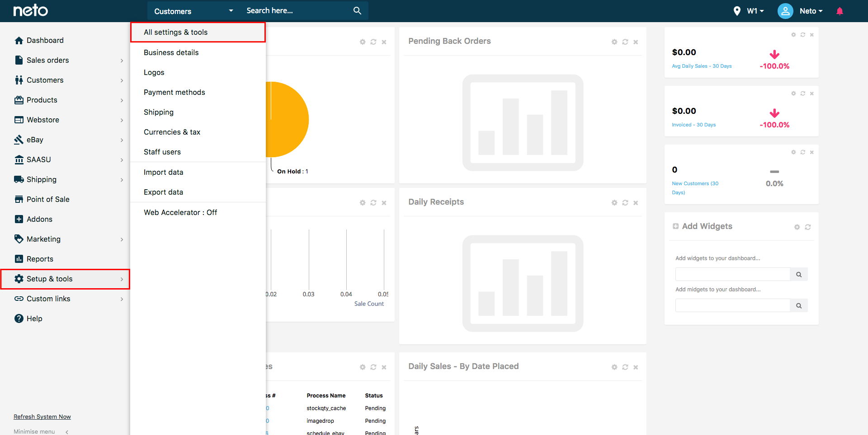Open settings gear on Pending Back Orders widget

pyautogui.click(x=614, y=42)
